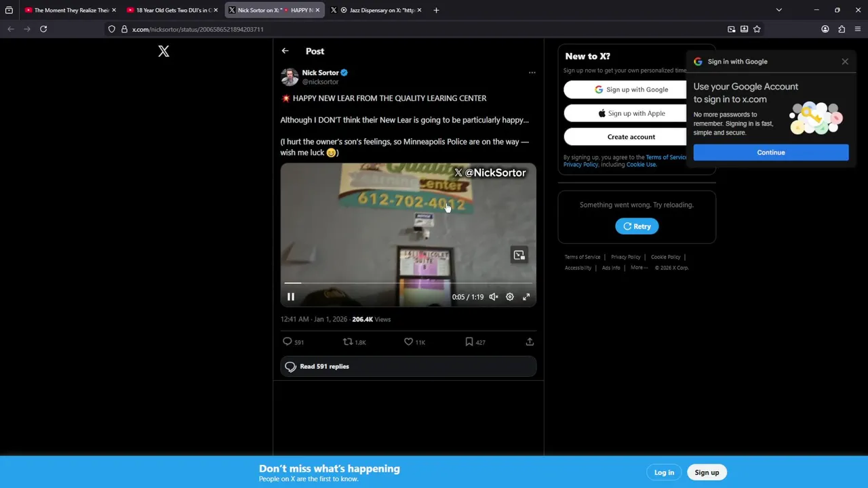Open the Terms of Service footer link

coord(583,257)
